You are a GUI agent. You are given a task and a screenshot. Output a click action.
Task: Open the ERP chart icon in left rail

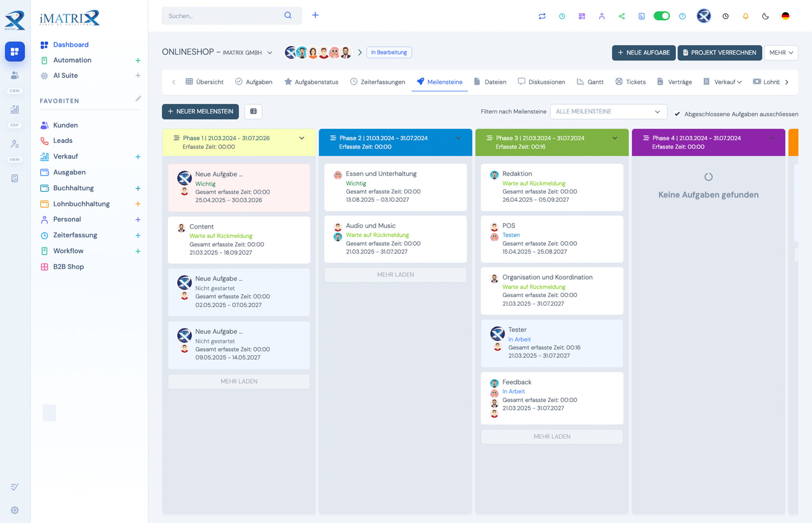click(x=15, y=109)
